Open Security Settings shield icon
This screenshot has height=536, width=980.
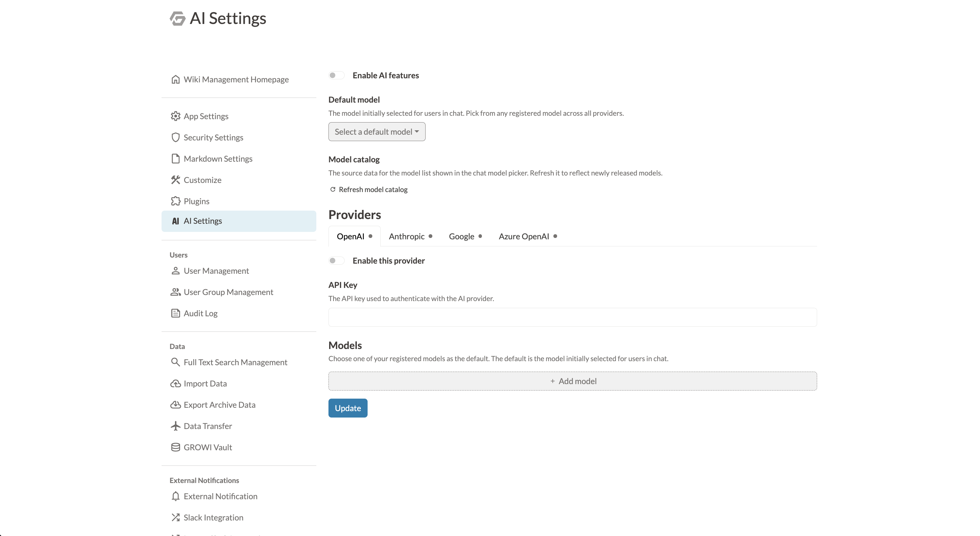pos(175,137)
